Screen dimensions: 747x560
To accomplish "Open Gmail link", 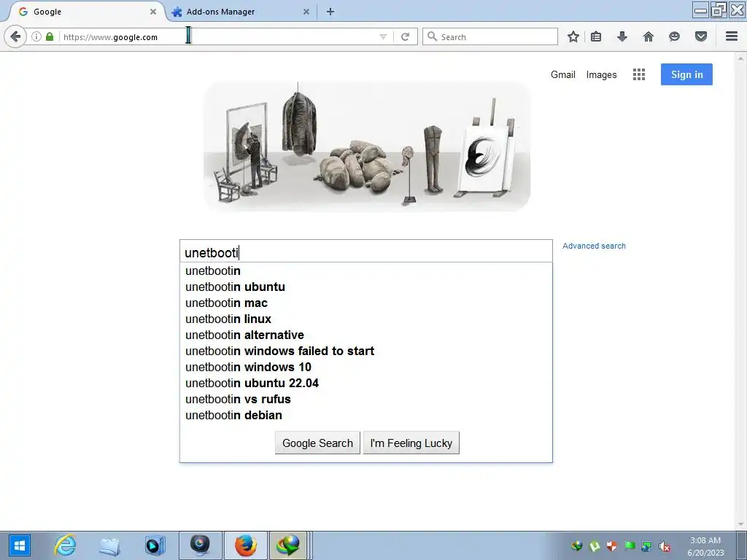I will pyautogui.click(x=562, y=75).
